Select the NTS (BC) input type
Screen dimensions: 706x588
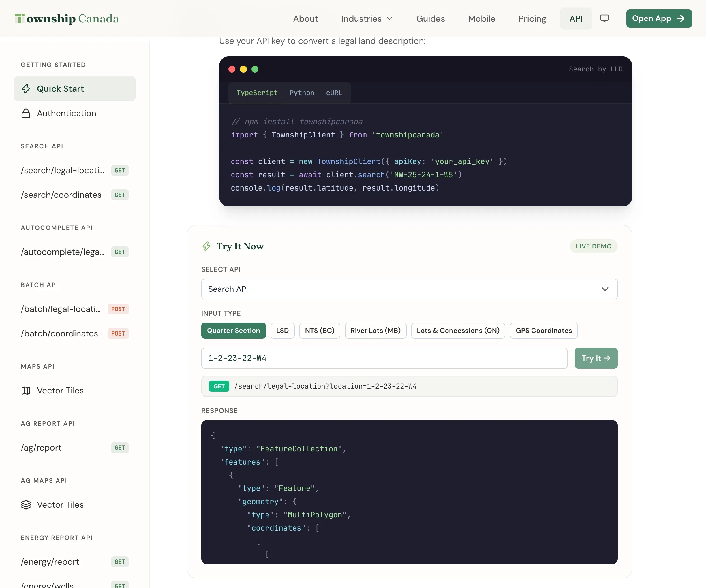click(x=319, y=331)
